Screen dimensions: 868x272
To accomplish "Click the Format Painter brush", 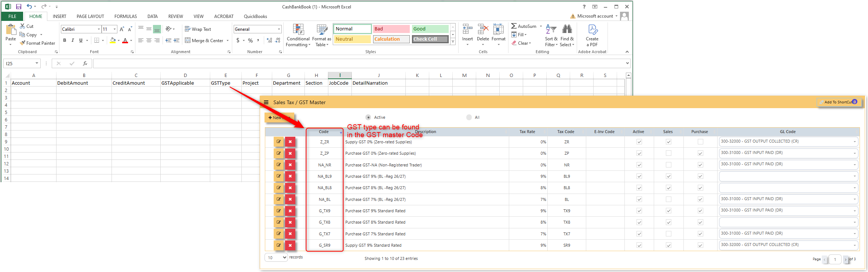I will tap(22, 43).
